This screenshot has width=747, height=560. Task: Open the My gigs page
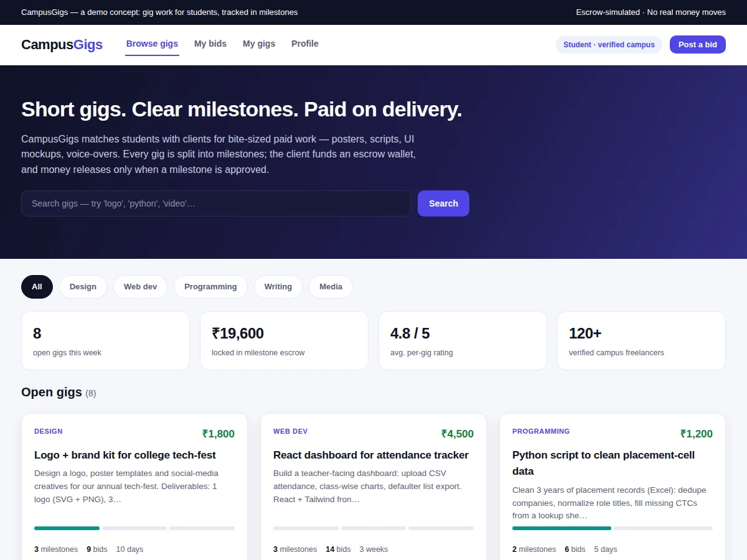coord(259,44)
